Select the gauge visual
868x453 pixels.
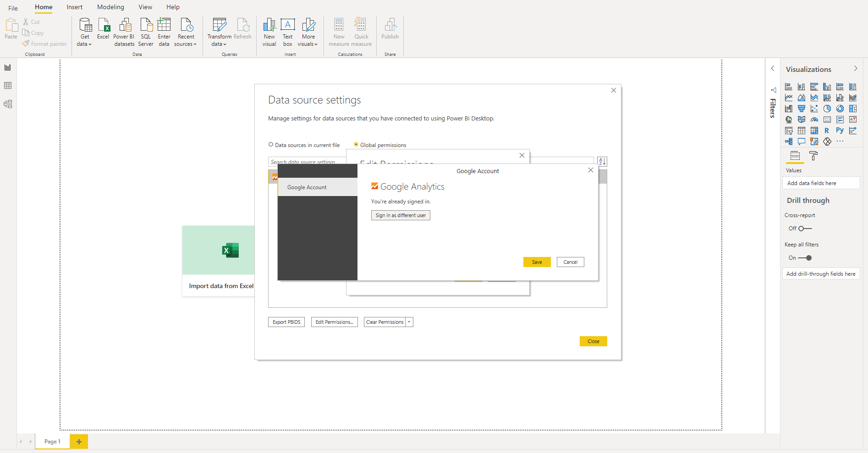click(814, 120)
